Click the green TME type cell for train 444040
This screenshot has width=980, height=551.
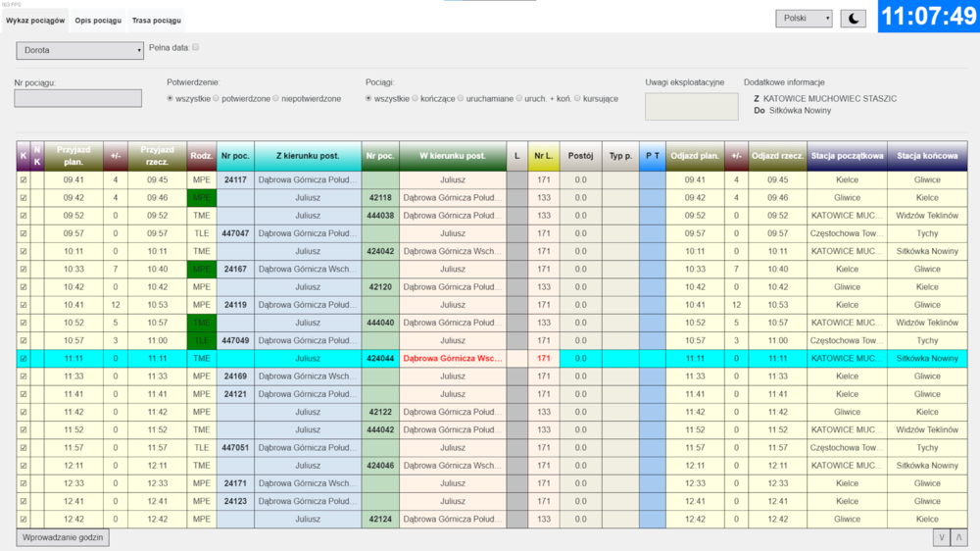pyautogui.click(x=202, y=323)
